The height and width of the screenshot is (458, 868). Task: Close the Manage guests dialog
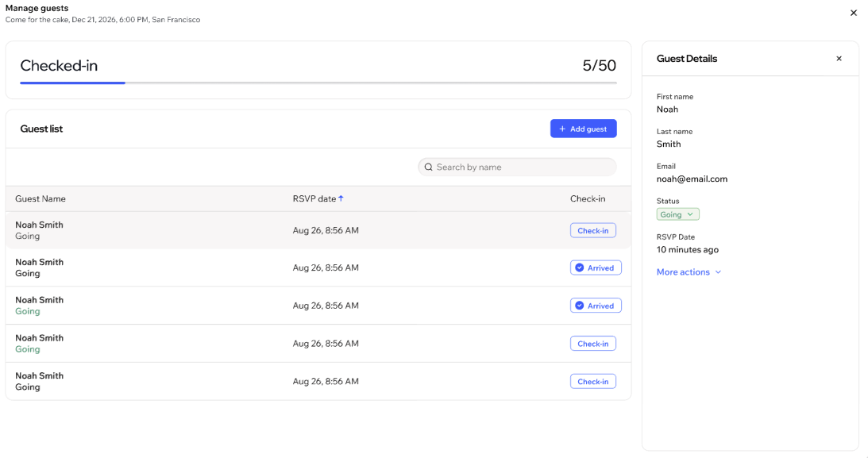[854, 13]
